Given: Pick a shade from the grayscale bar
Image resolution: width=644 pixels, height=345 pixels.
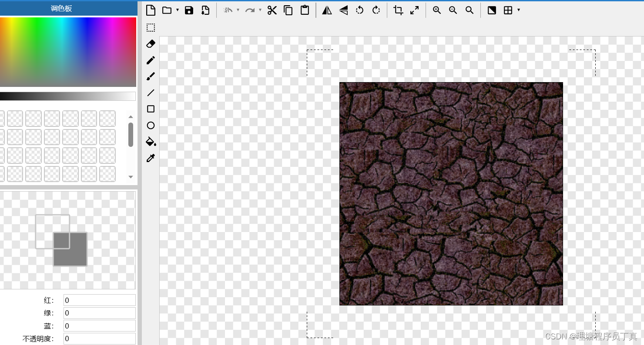Looking at the screenshot, I should (x=68, y=96).
